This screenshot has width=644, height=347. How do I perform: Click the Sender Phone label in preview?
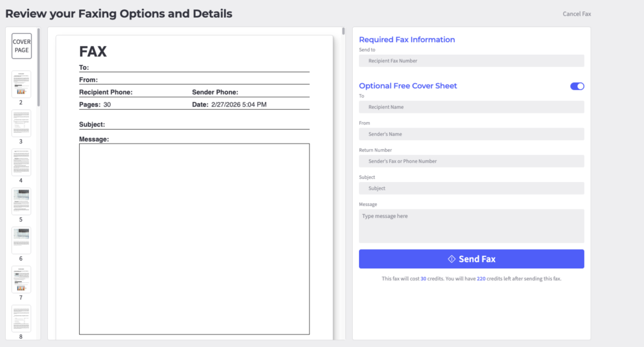215,93
